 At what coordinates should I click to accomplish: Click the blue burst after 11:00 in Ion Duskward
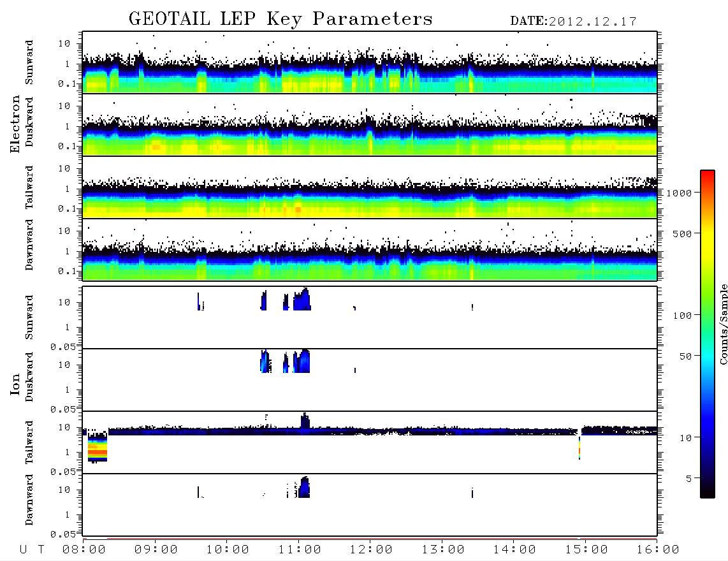click(302, 361)
